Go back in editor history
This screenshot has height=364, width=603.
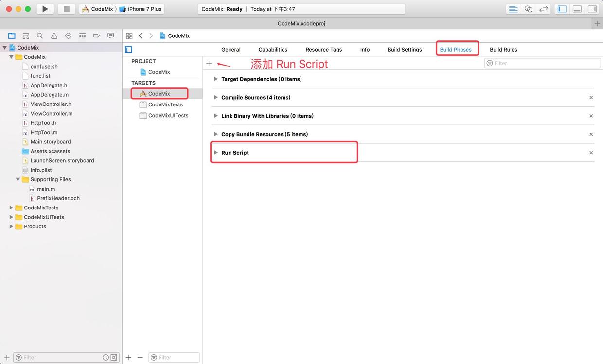tap(141, 36)
